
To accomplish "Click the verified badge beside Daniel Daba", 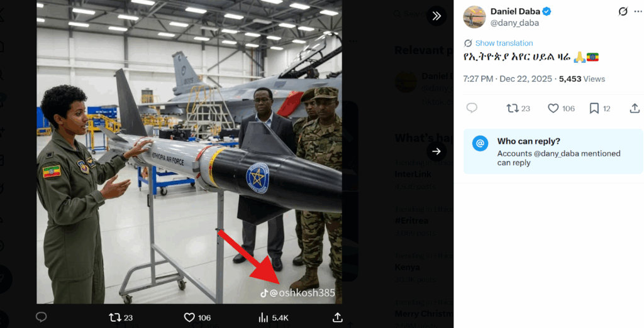I will (547, 11).
